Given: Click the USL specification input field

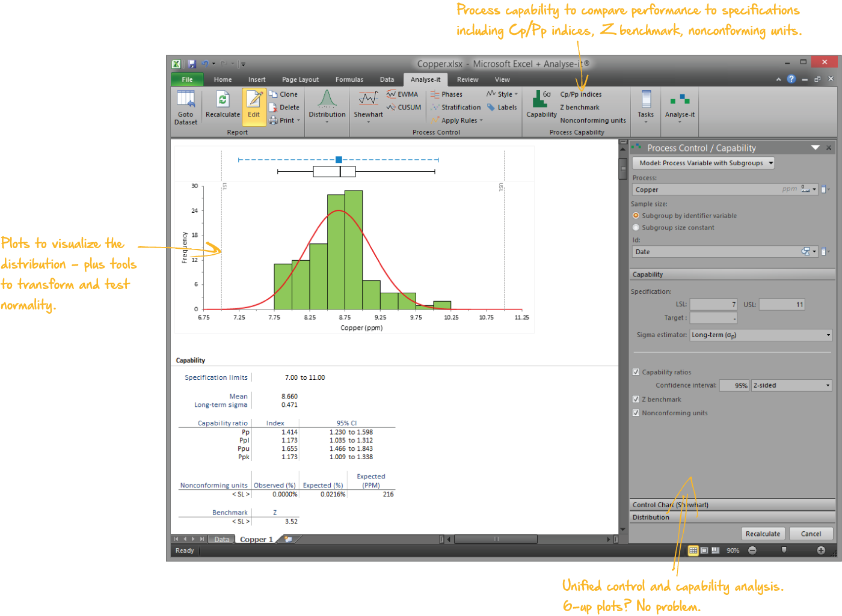Looking at the screenshot, I should tap(782, 305).
